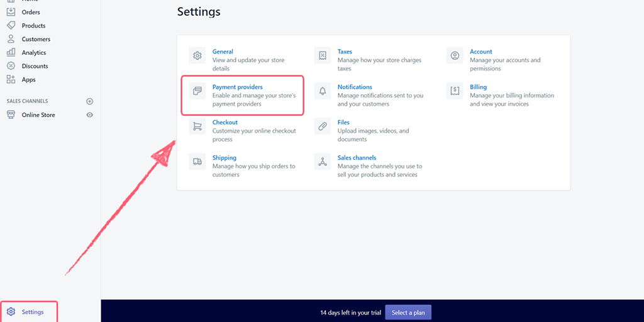The height and width of the screenshot is (322, 644).
Task: Open Products in the sidebar
Action: click(34, 25)
